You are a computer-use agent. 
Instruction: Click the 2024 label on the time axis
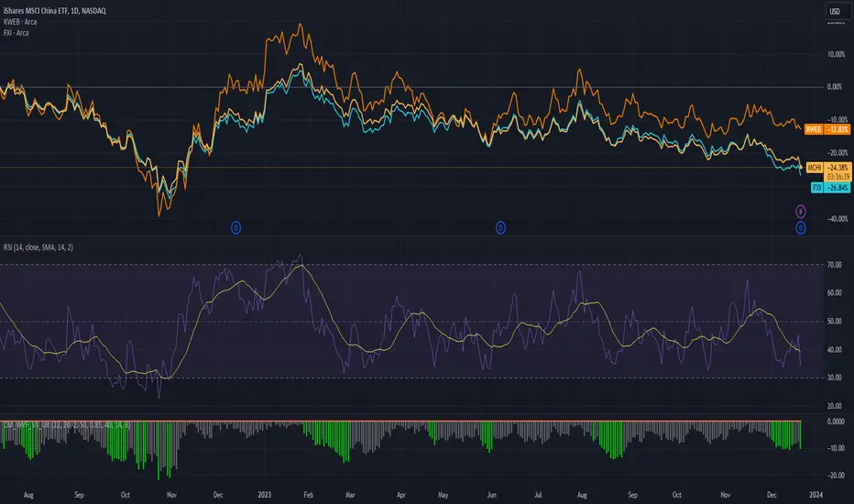pyautogui.click(x=816, y=495)
